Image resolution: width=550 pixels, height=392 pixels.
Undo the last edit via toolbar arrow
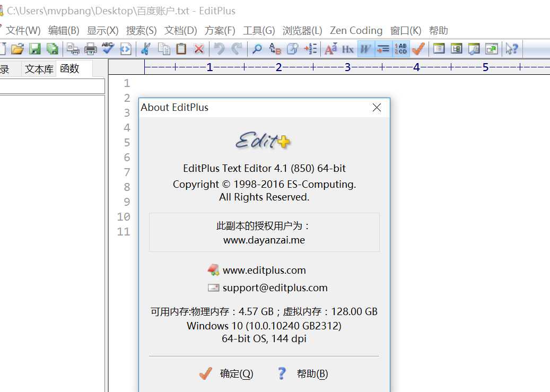click(x=219, y=49)
